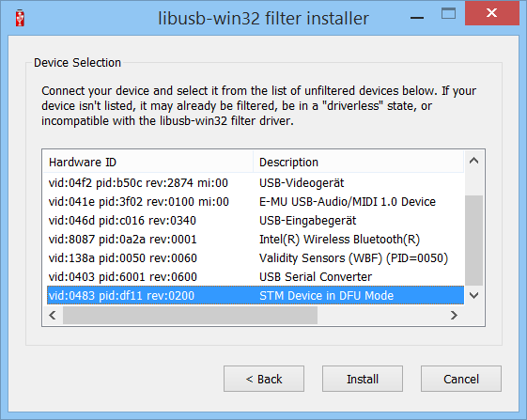Maximize the filter installer window

click(x=448, y=14)
